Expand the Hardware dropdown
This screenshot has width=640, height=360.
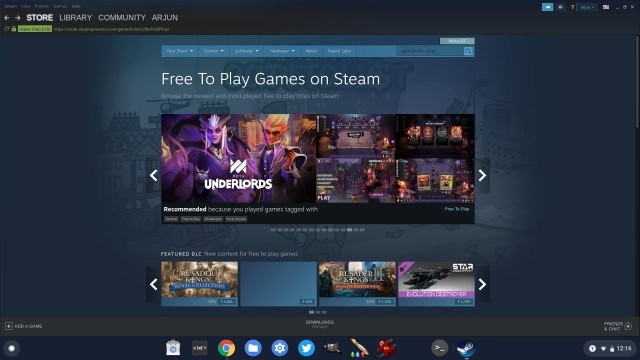(x=282, y=51)
